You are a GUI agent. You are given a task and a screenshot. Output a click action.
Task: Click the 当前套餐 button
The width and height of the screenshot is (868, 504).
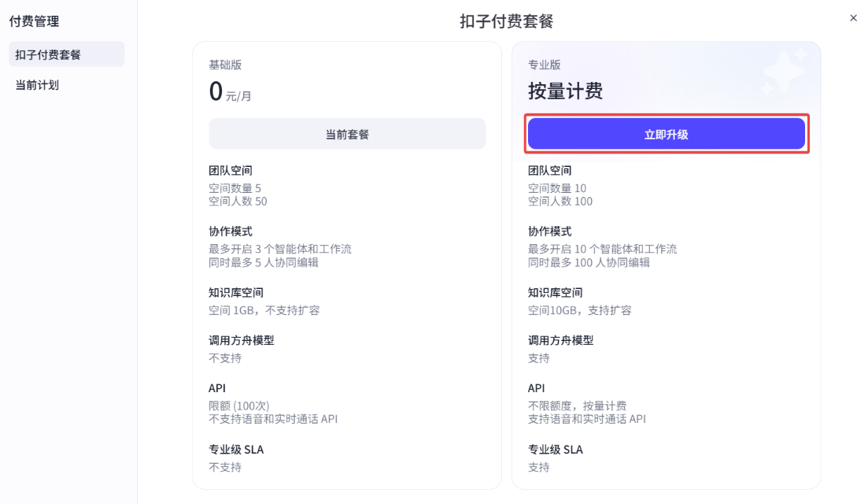[347, 134]
